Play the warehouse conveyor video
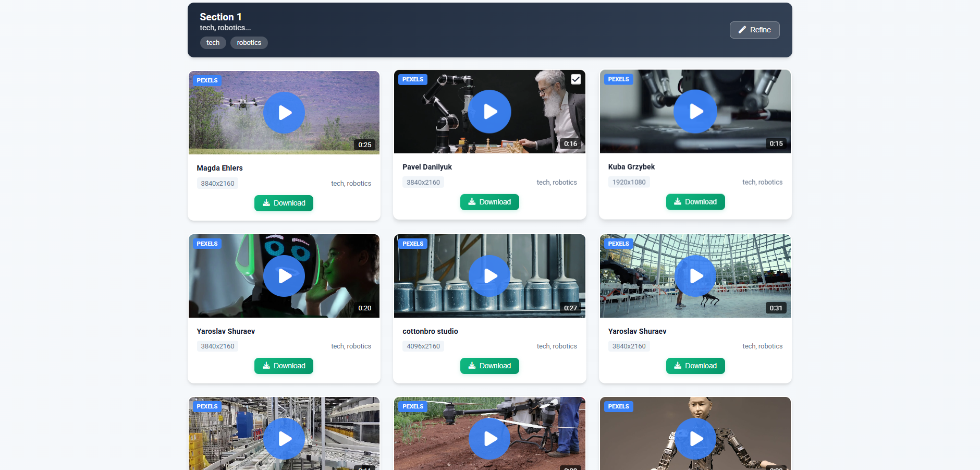This screenshot has height=470, width=980. tap(284, 439)
